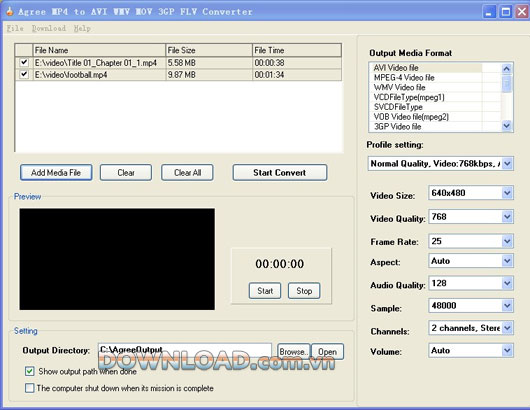Open the Channels dropdown
The width and height of the screenshot is (530, 410).
tap(507, 328)
